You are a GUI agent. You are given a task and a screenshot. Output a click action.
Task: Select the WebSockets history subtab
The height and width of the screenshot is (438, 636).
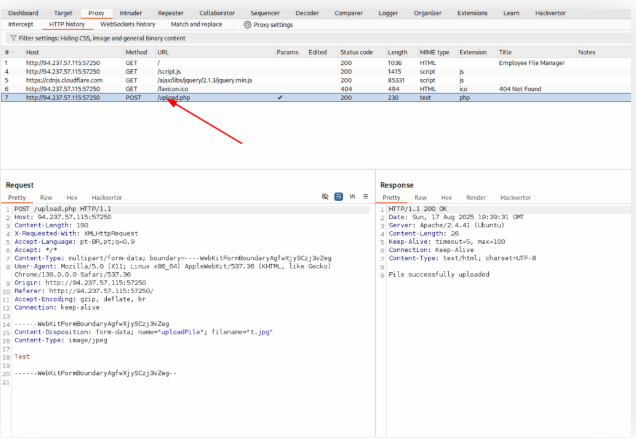pyautogui.click(x=128, y=24)
